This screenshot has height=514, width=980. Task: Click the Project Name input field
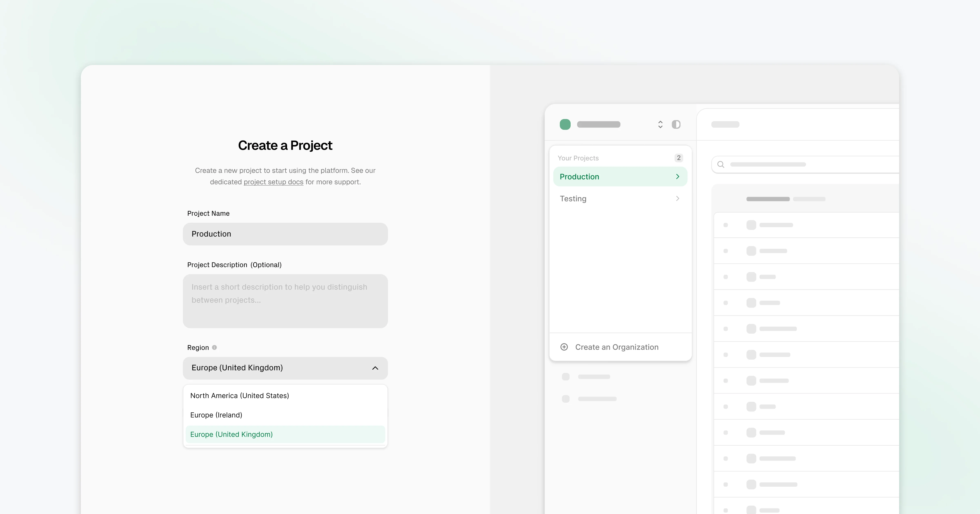click(x=285, y=234)
